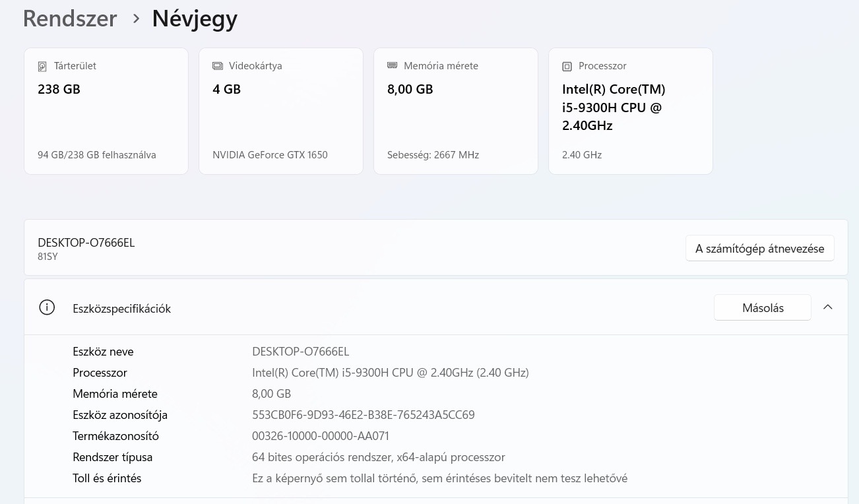Collapse the Eszközspecifikációk section chevron
The height and width of the screenshot is (504, 859).
pyautogui.click(x=827, y=307)
